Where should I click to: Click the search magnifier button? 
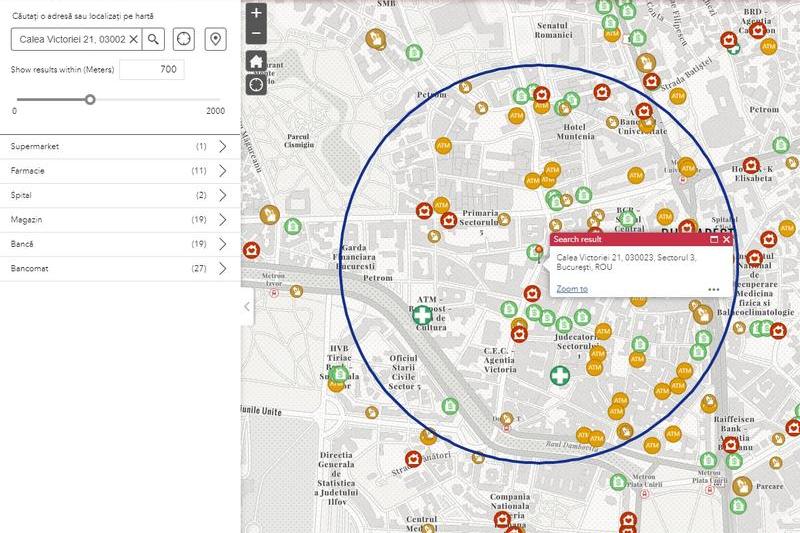pyautogui.click(x=153, y=39)
